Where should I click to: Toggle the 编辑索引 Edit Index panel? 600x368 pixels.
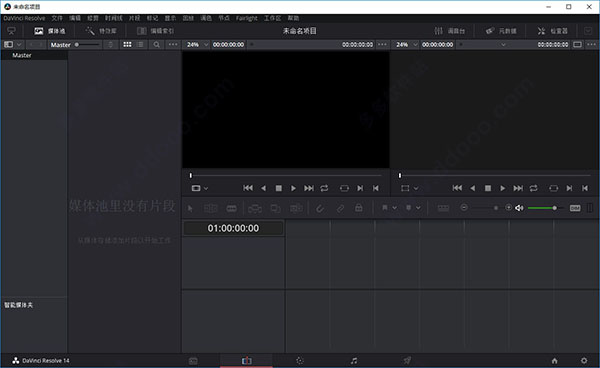pyautogui.click(x=155, y=31)
